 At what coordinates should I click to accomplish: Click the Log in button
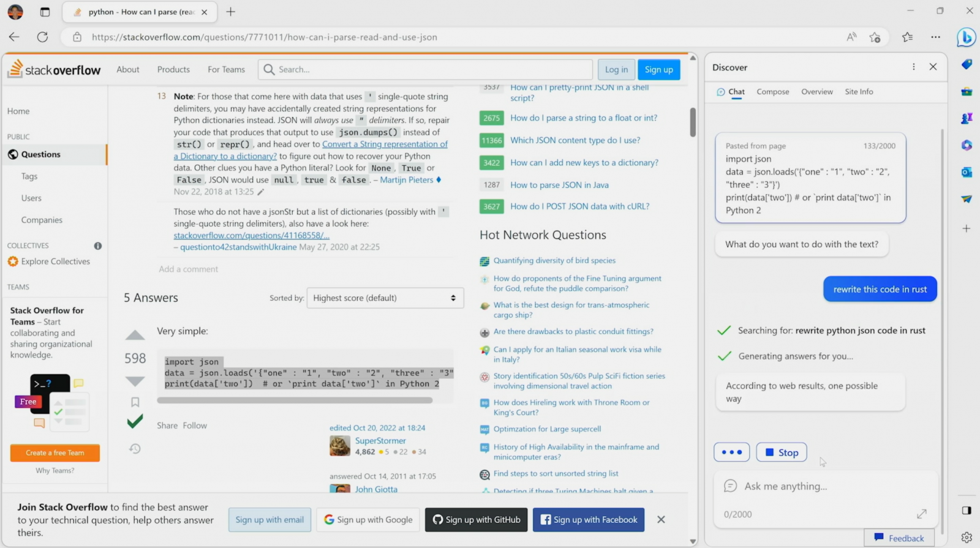click(616, 69)
